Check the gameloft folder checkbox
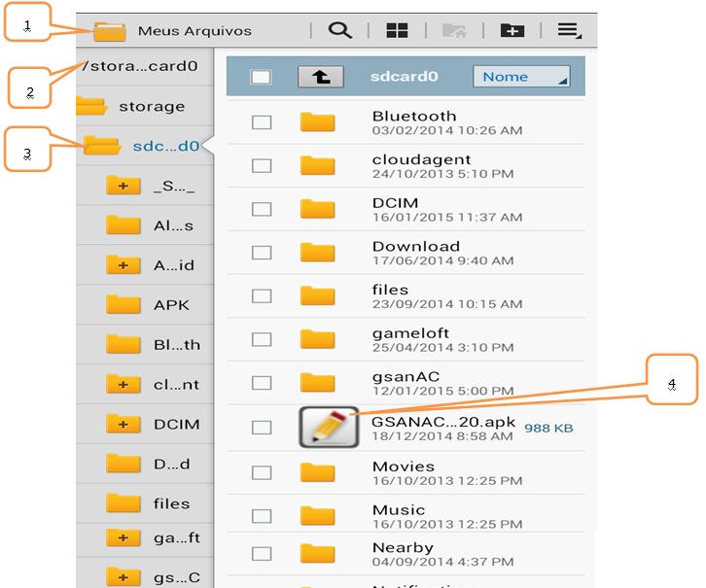 pos(262,339)
